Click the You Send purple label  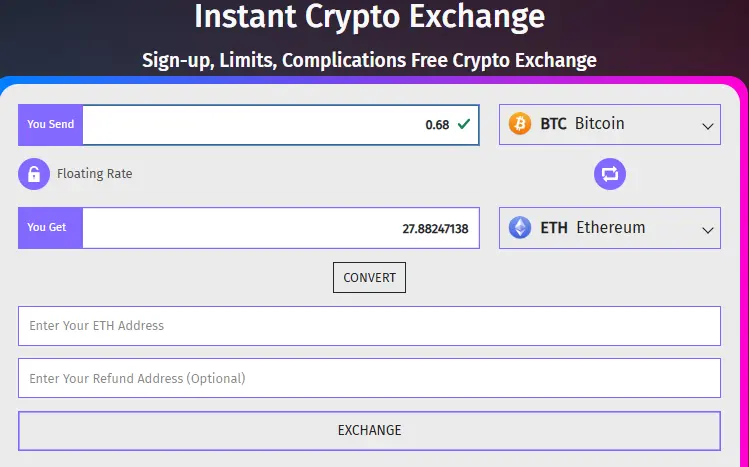[50, 125]
